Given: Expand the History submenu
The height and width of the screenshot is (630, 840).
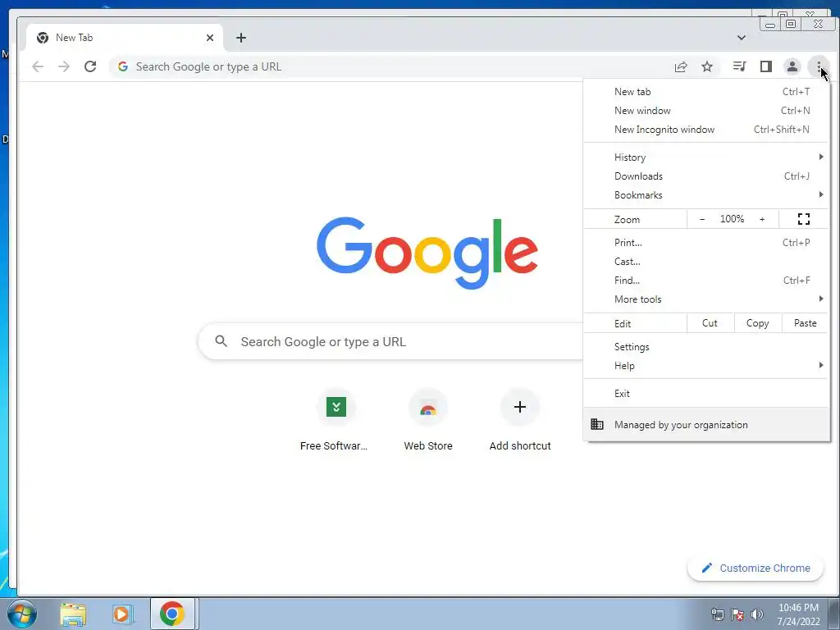Looking at the screenshot, I should (x=706, y=157).
